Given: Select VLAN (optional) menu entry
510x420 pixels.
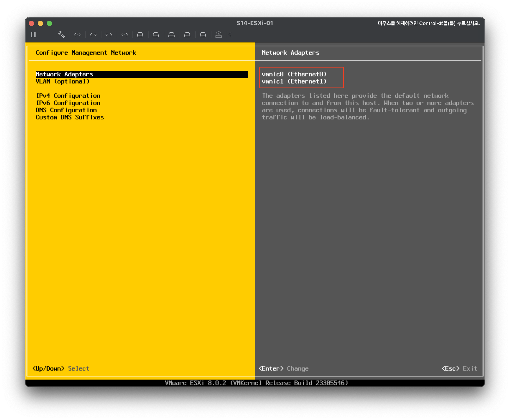Looking at the screenshot, I should click(62, 81).
